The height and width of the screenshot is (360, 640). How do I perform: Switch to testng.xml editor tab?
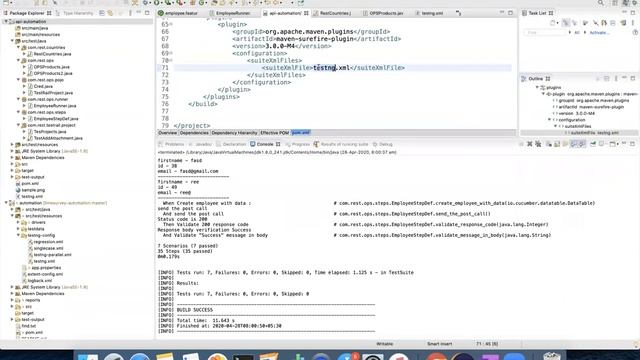pos(429,13)
